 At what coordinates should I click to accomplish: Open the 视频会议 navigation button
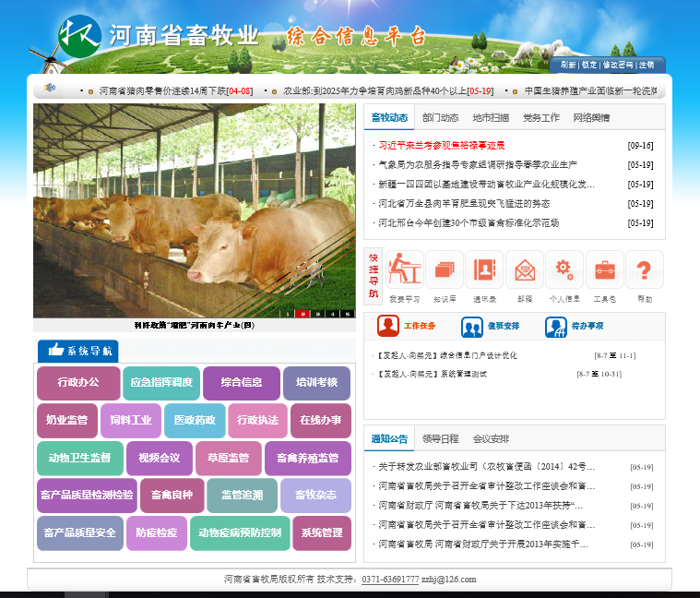pyautogui.click(x=160, y=459)
